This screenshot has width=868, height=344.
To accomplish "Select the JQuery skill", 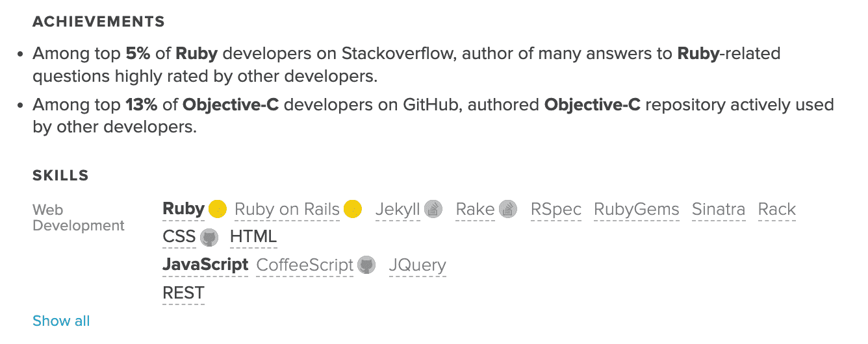I will click(417, 265).
